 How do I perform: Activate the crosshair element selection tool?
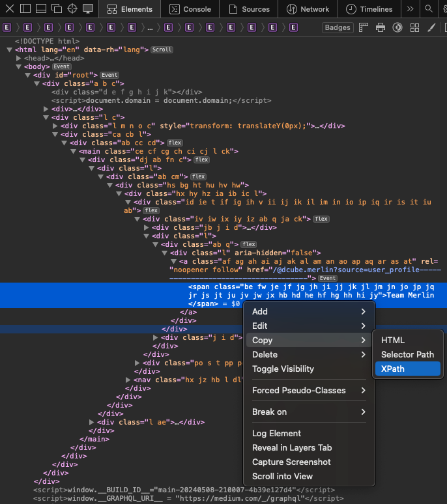[72, 8]
